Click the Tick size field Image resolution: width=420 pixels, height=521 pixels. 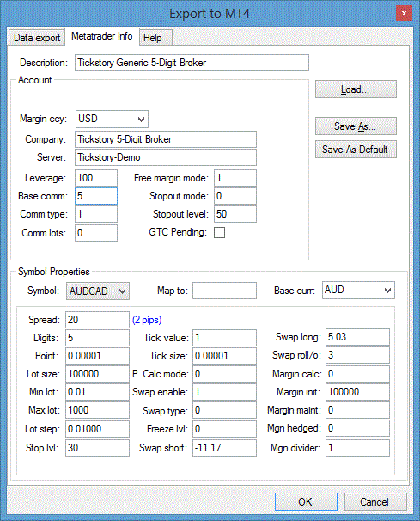pyautogui.click(x=224, y=356)
